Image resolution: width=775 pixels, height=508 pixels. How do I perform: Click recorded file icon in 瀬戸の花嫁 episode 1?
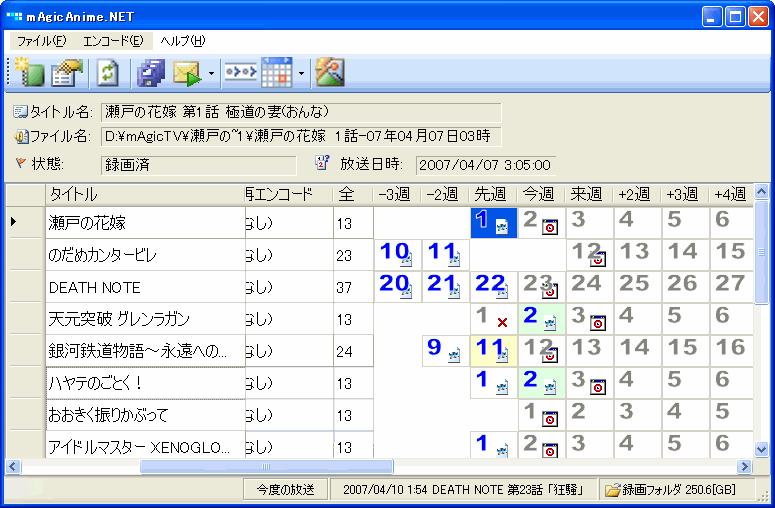502,227
